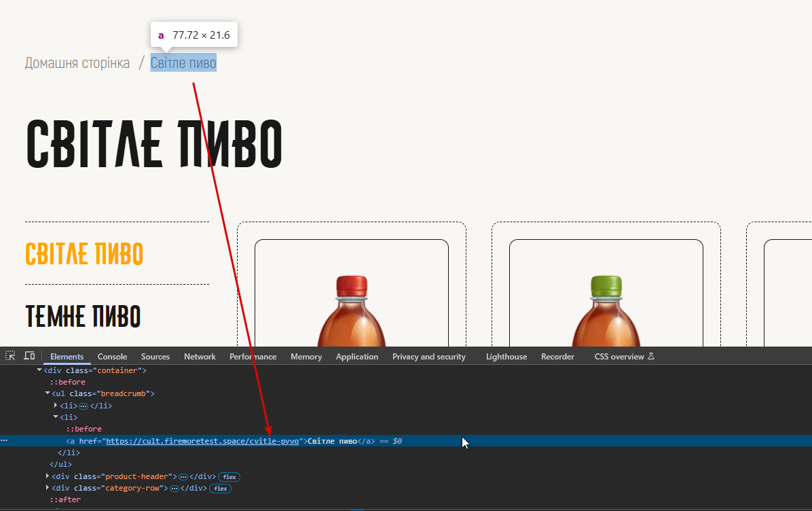Toggle the device toolbar icon
812x511 pixels.
pos(29,356)
